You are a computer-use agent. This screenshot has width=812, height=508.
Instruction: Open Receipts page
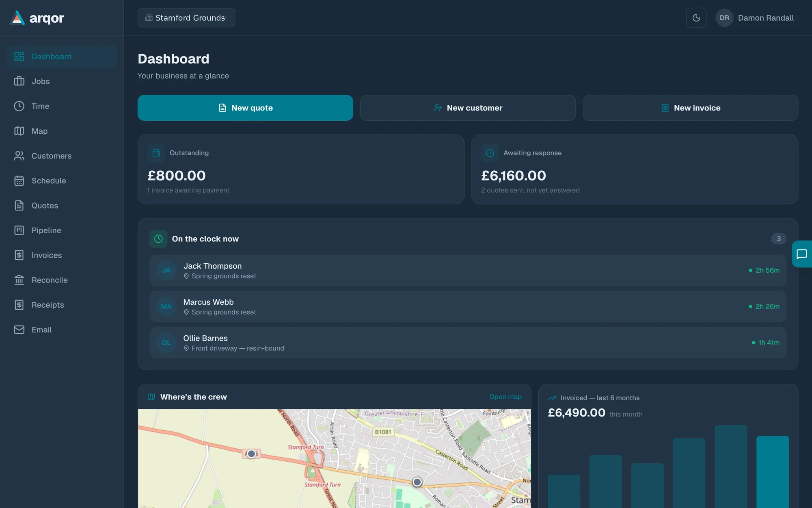[62, 305]
